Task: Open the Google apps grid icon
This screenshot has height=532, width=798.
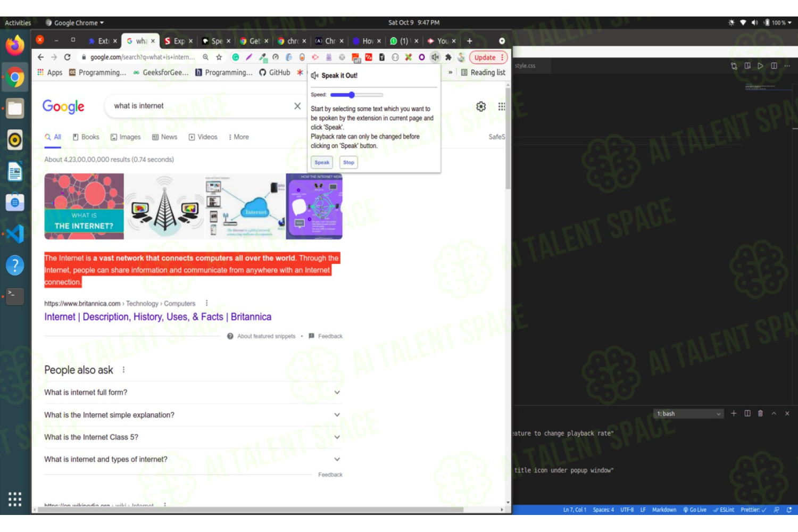Action: [x=502, y=106]
